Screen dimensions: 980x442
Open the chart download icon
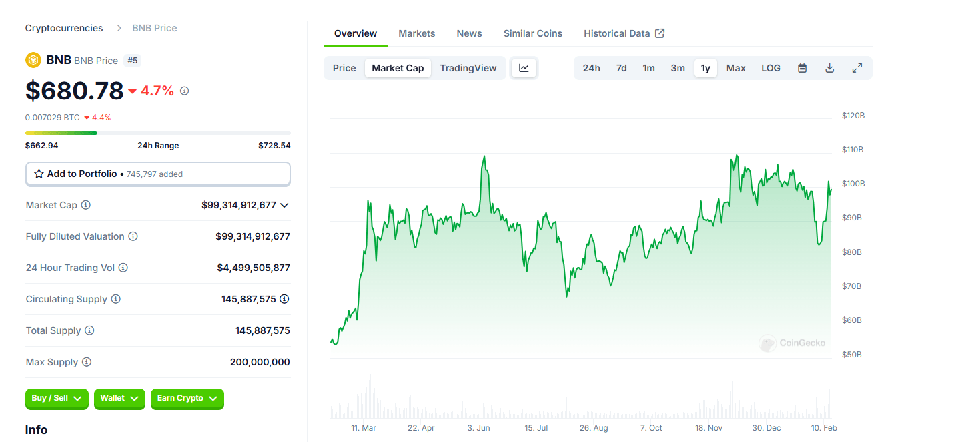(x=829, y=67)
